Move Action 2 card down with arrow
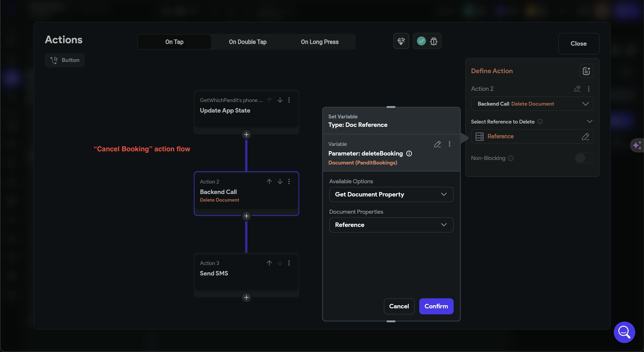 pyautogui.click(x=280, y=181)
